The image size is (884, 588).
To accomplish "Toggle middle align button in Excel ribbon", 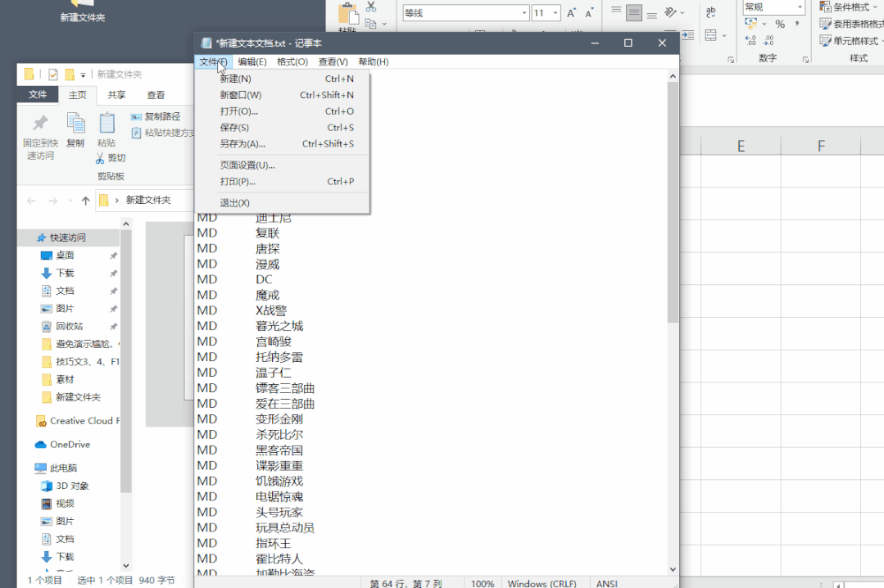I will [x=633, y=13].
